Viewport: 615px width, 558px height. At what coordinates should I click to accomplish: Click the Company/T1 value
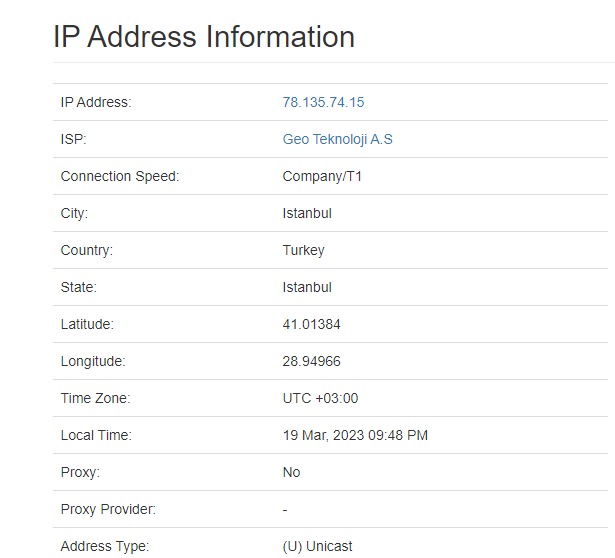pyautogui.click(x=322, y=176)
